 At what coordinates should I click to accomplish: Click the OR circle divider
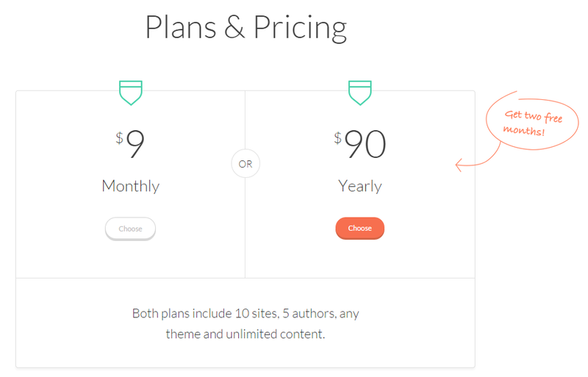click(x=245, y=164)
